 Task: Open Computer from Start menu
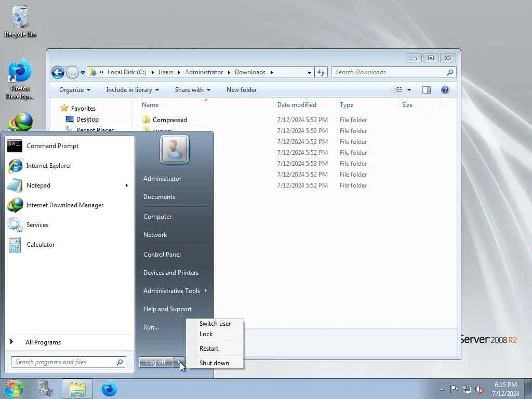click(x=157, y=217)
